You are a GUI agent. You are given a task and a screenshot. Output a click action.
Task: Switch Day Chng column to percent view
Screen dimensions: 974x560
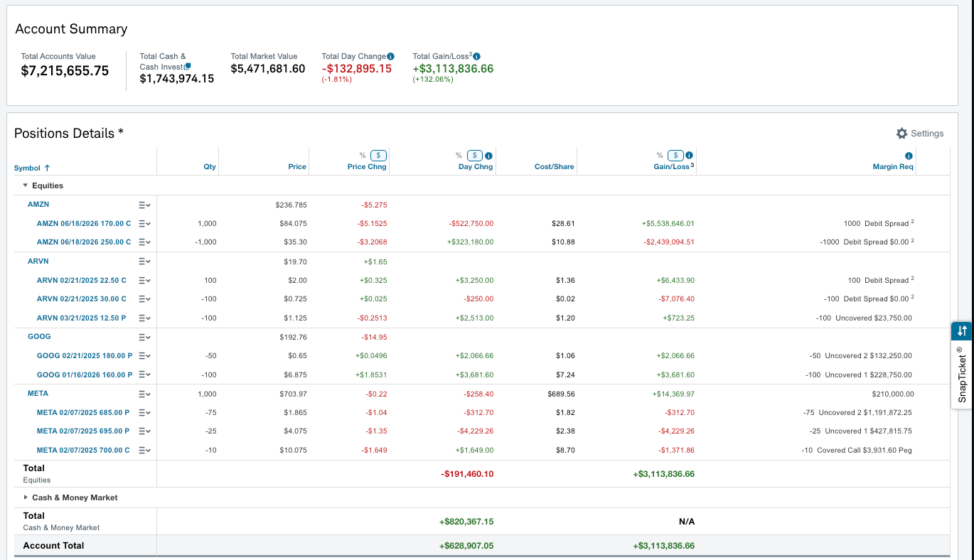pyautogui.click(x=459, y=156)
